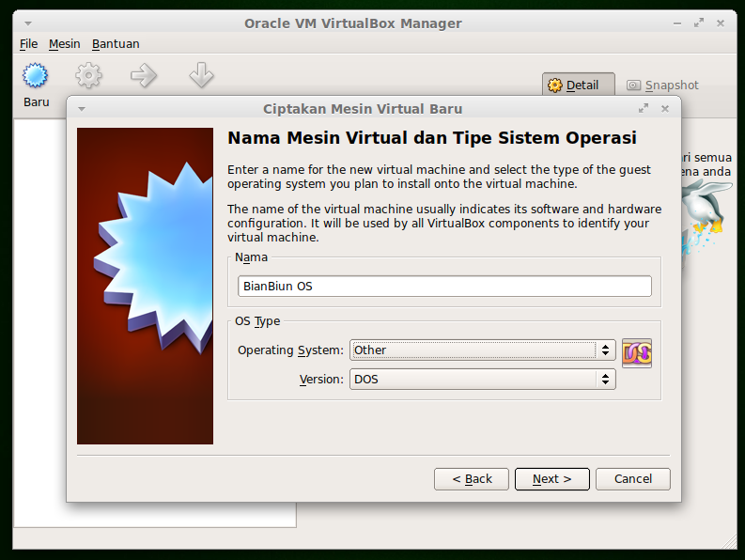Open the Bantuan menu

(x=116, y=44)
